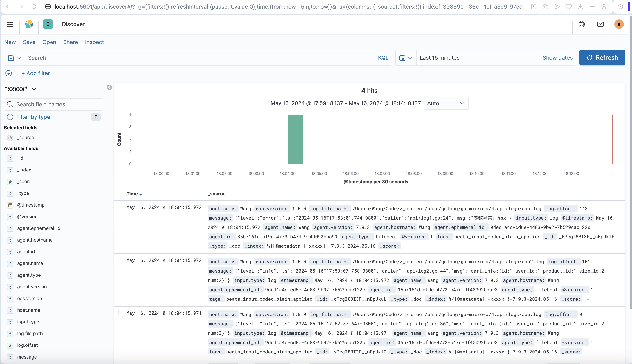Select the input.type field
This screenshot has width=632, height=364.
coord(28,322)
